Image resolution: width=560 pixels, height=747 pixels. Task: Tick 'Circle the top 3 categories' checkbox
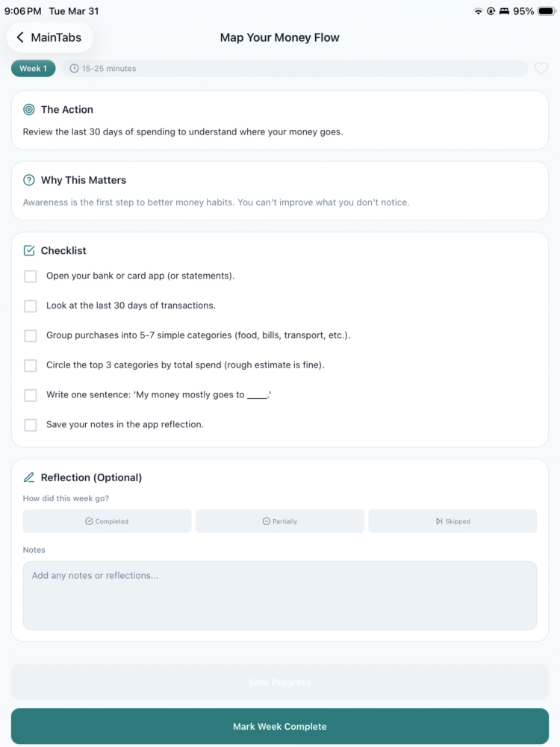pyautogui.click(x=31, y=365)
